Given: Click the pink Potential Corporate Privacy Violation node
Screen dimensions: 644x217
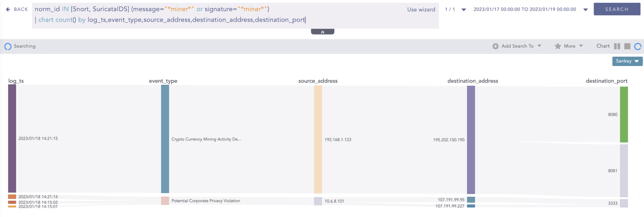Looking at the screenshot, I should point(165,201).
